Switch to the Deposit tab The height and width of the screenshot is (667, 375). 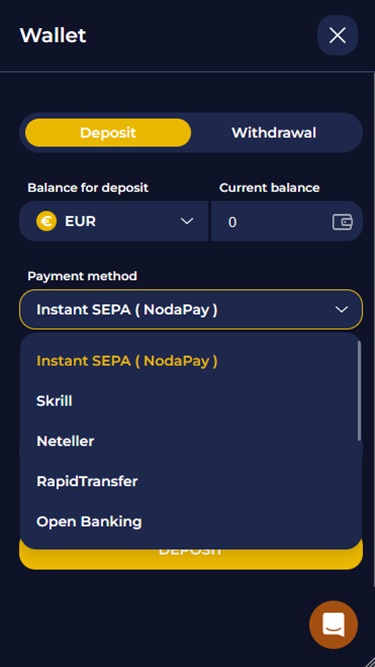(x=108, y=133)
